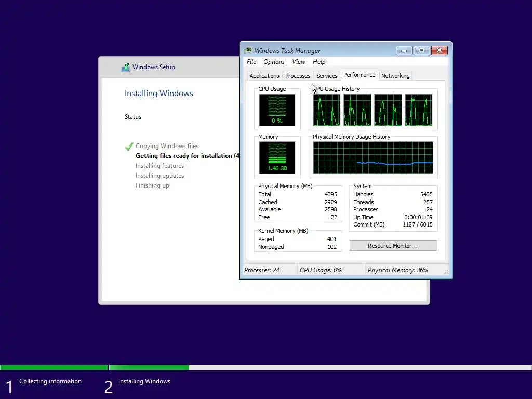Click the step 1 Collecting information label
Image resolution: width=532 pixels, height=399 pixels.
(50, 381)
